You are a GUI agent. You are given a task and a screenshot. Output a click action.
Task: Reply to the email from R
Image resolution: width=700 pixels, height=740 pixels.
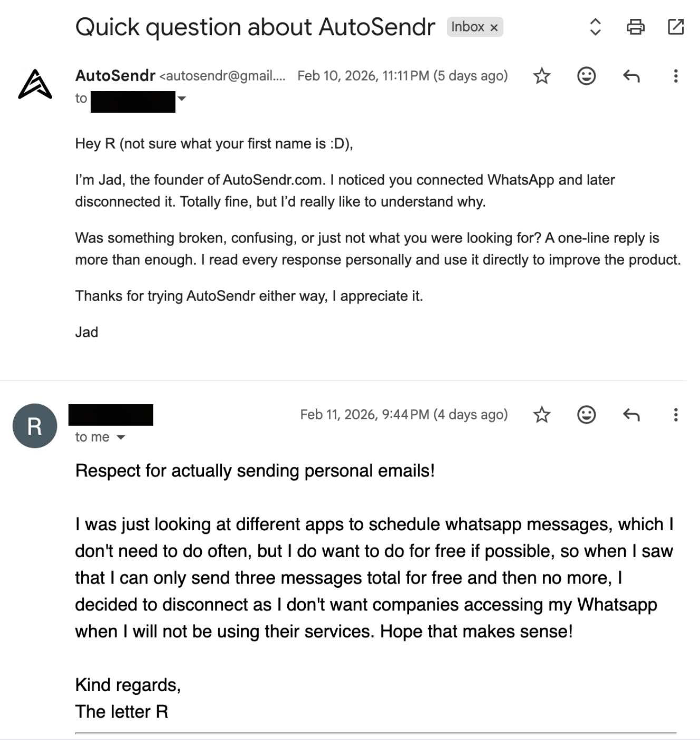631,415
